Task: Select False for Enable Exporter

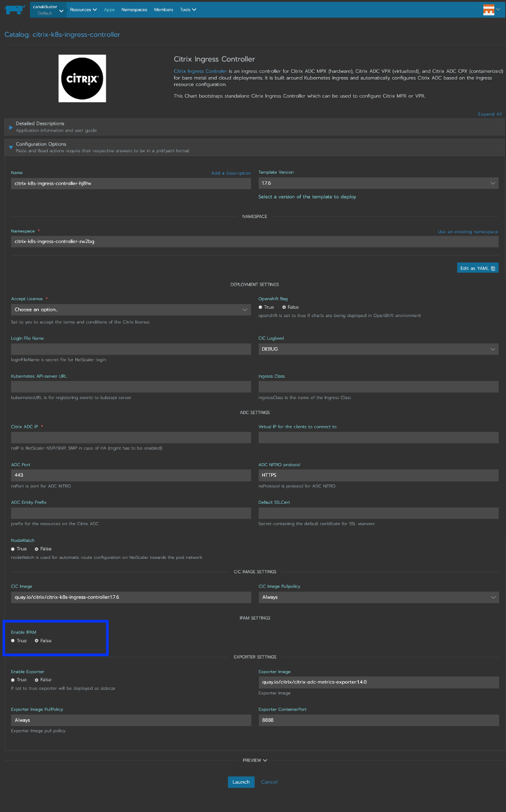Action: [37, 680]
